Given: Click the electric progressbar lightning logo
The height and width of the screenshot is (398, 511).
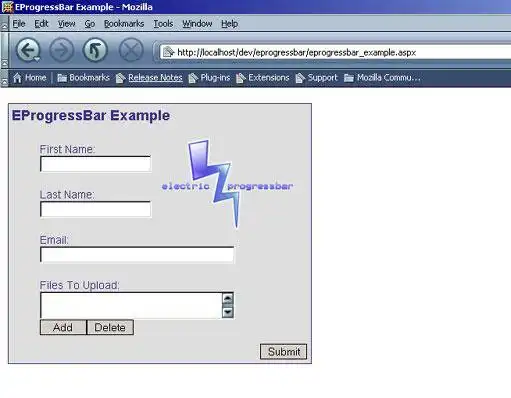Looking at the screenshot, I should (x=227, y=184).
